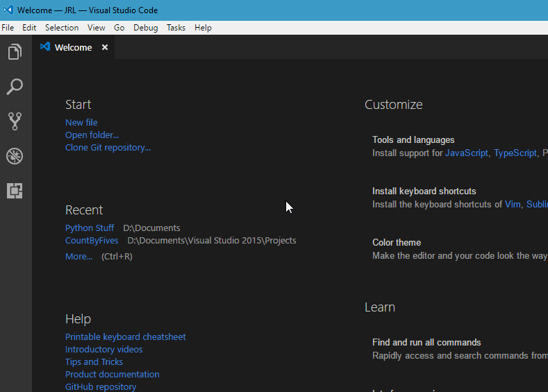
Task: Open the Debug bug icon
Action: coord(15,156)
